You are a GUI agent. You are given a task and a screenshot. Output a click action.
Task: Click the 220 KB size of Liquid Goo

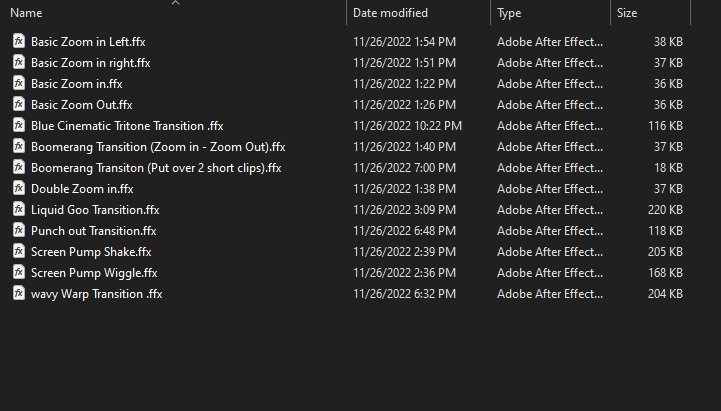pos(665,210)
